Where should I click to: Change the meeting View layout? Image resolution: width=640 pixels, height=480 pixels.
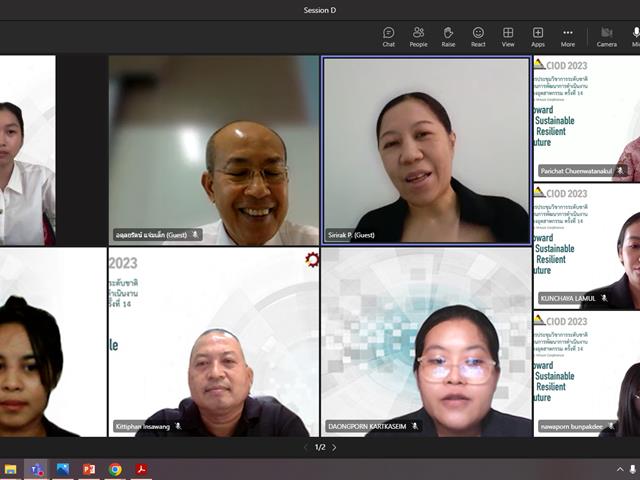coord(508,37)
